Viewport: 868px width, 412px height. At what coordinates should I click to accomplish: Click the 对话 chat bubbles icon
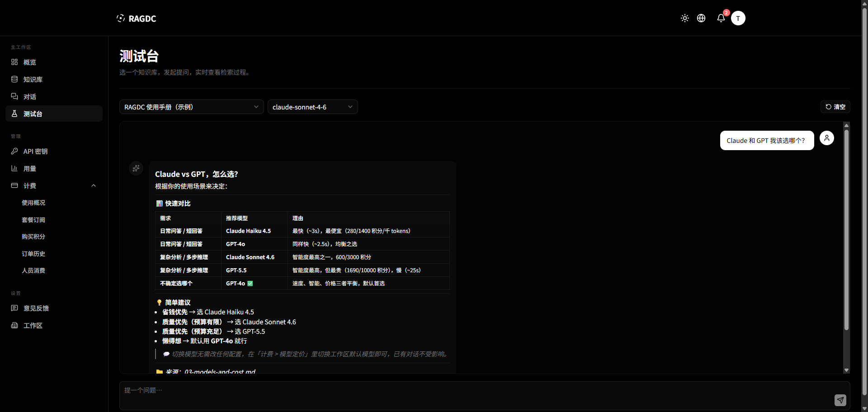click(14, 96)
